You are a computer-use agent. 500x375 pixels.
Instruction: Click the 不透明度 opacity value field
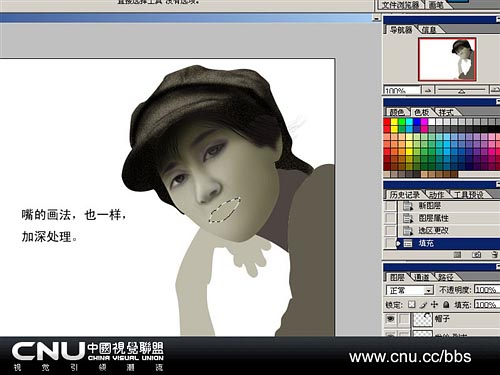coord(487,290)
